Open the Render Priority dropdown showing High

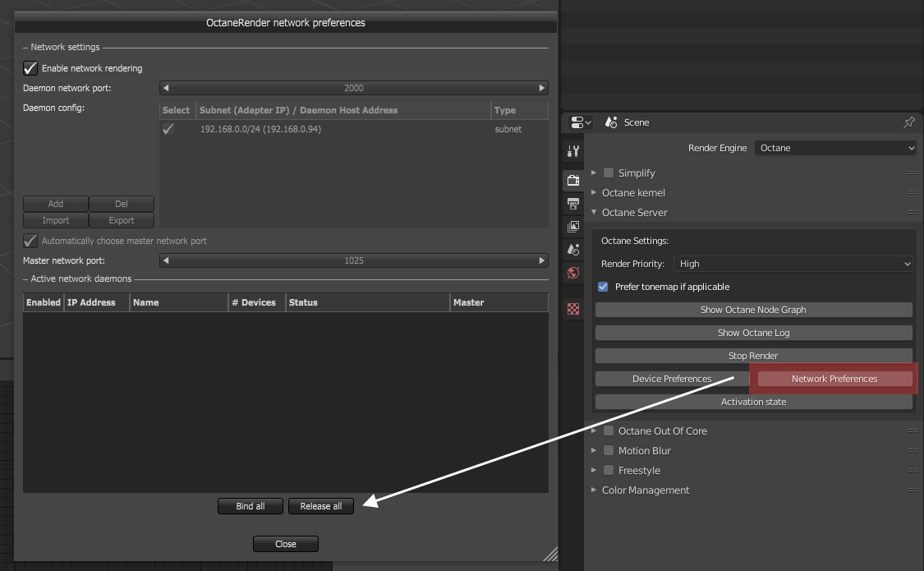click(793, 264)
